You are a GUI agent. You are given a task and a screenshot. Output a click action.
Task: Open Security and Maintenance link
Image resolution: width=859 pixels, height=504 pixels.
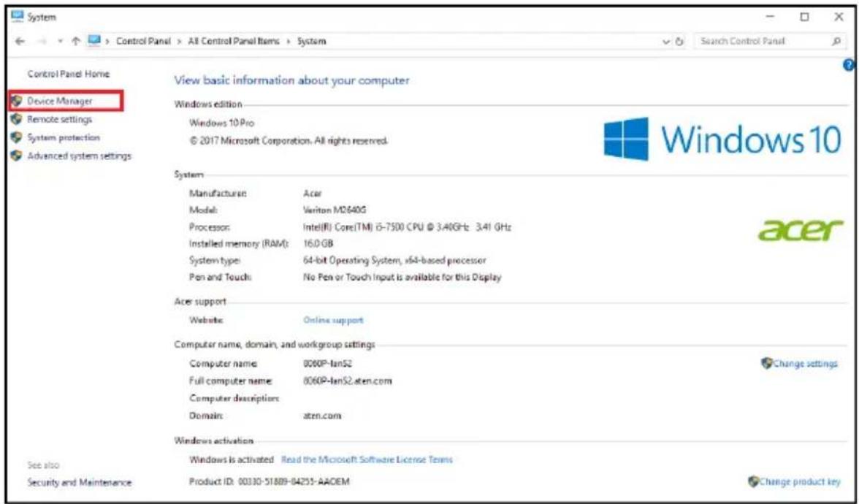tap(80, 483)
